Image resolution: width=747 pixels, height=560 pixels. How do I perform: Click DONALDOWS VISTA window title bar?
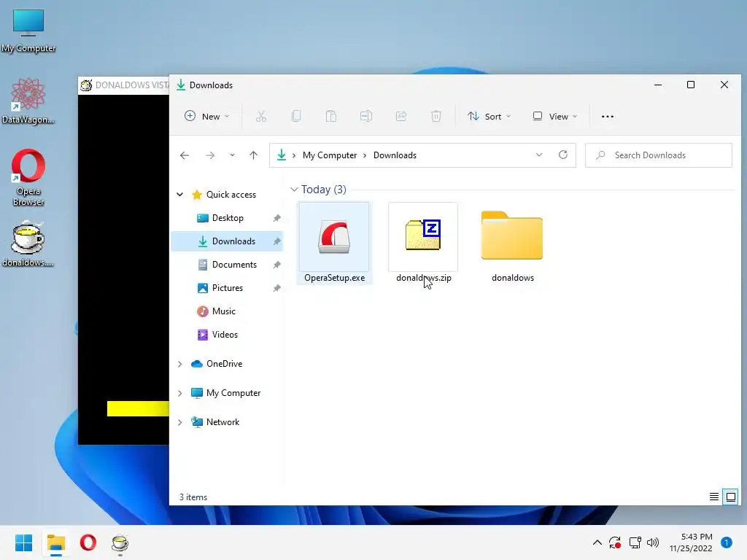124,85
